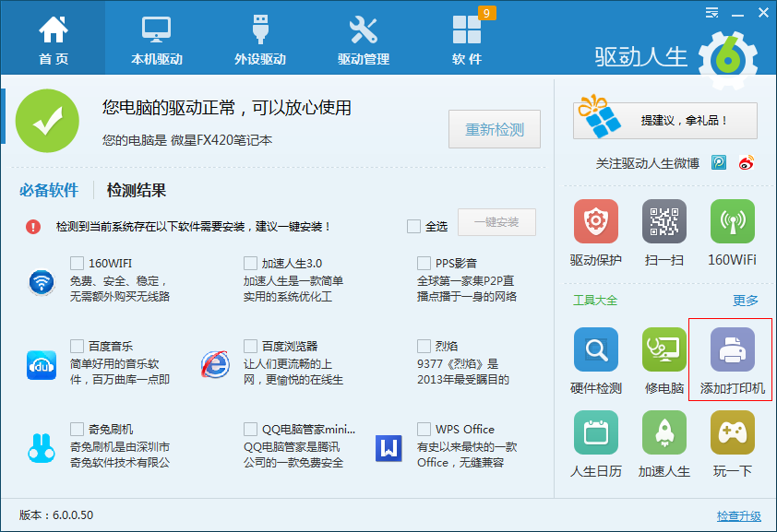Open the 160WiFi green antenna icon

pos(733,221)
